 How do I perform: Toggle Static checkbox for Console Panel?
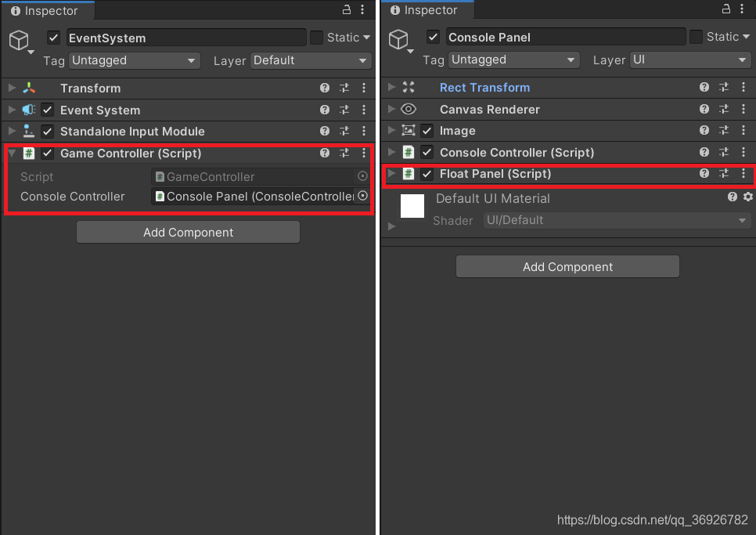pyautogui.click(x=696, y=36)
